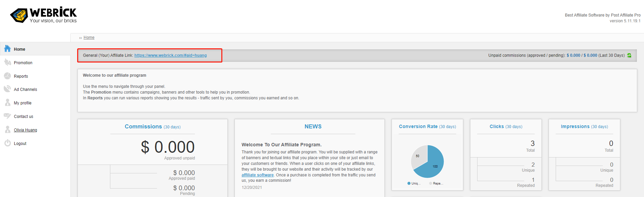Click the Home breadcrumb link
The height and width of the screenshot is (197, 644).
[x=89, y=38]
